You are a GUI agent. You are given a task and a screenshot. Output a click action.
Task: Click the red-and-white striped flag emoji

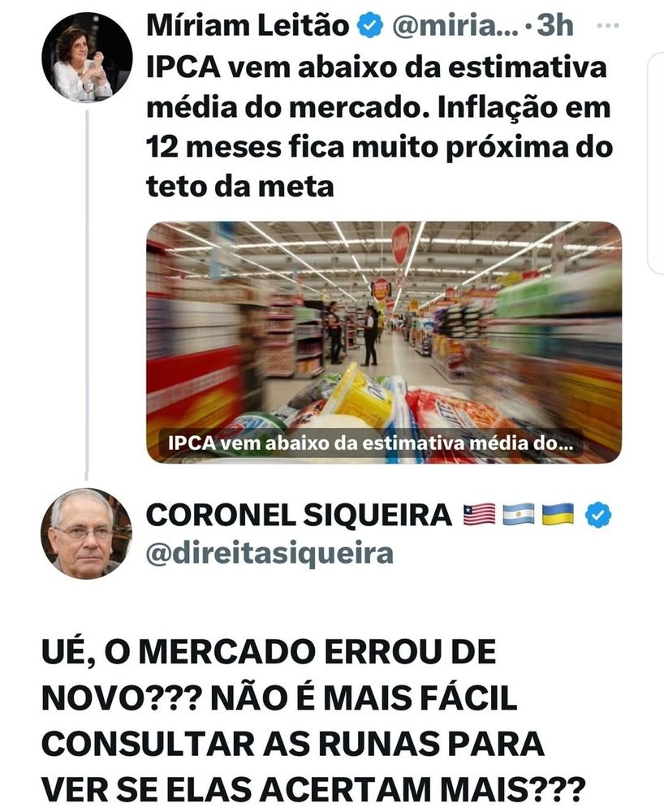click(x=479, y=516)
